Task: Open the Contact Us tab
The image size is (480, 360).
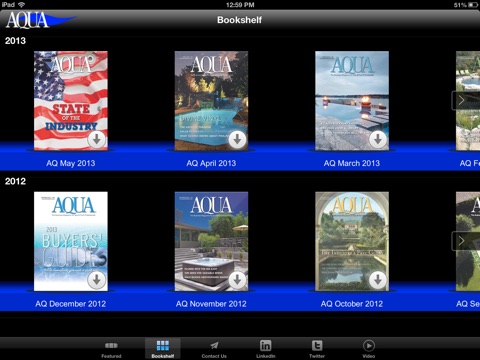Action: [214, 349]
